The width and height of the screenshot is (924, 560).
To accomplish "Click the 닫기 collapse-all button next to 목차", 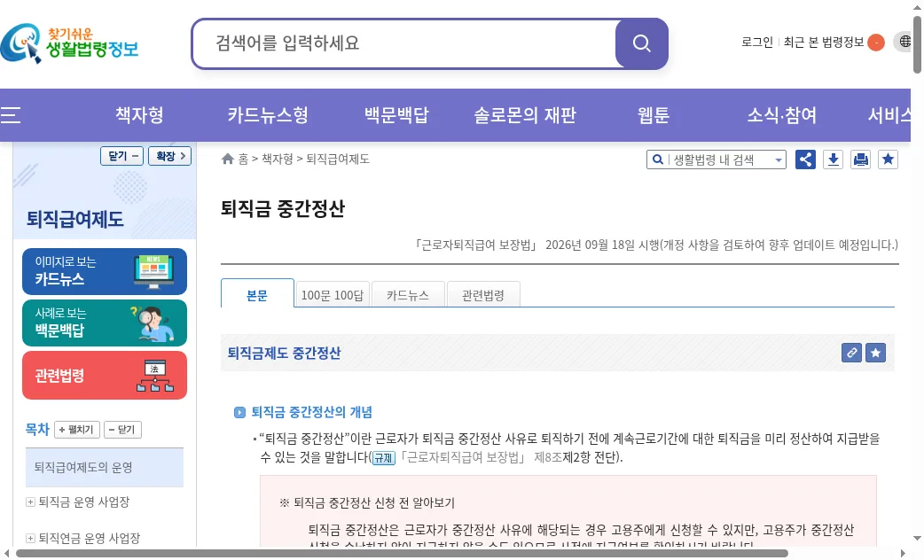I will tap(122, 430).
